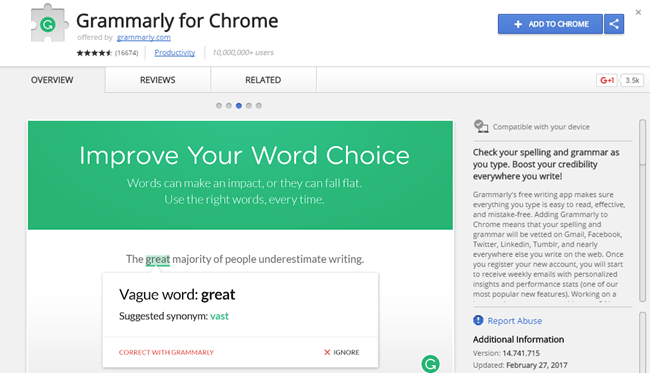Click the 16674 review count
The width and height of the screenshot is (650, 373).
click(x=126, y=53)
